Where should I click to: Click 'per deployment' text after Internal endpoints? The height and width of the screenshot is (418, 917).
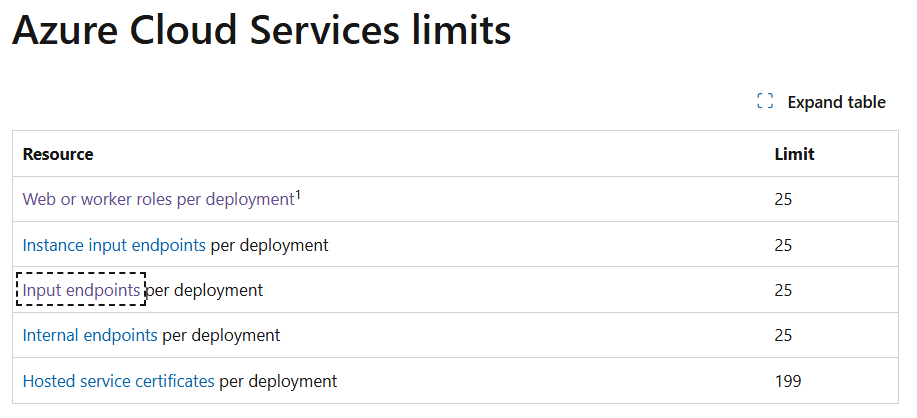(x=221, y=335)
